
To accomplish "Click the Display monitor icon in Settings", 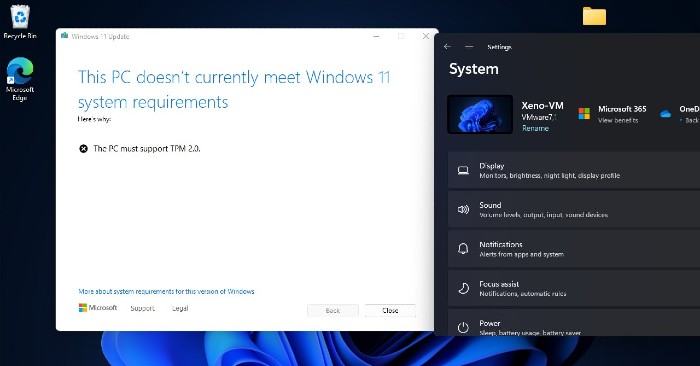I will [x=463, y=170].
